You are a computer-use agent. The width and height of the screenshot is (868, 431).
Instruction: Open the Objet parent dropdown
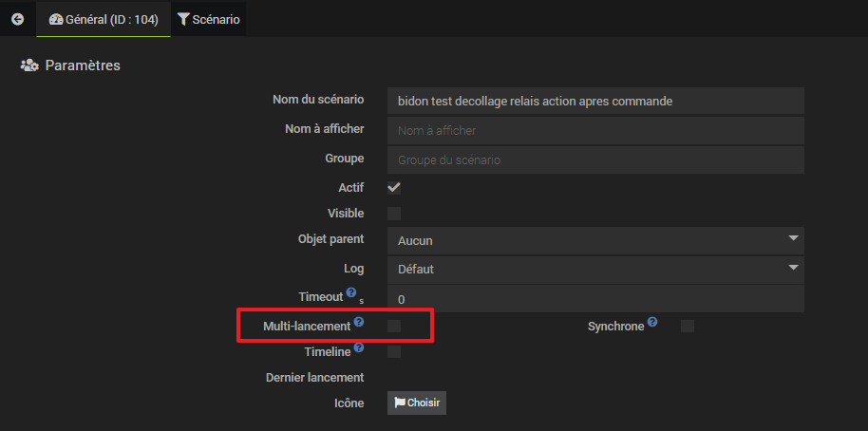tap(595, 241)
